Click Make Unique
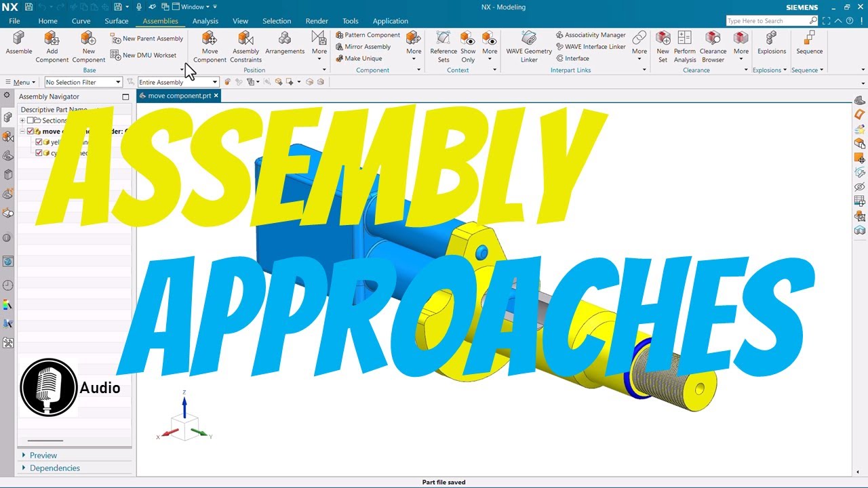 pyautogui.click(x=359, y=58)
